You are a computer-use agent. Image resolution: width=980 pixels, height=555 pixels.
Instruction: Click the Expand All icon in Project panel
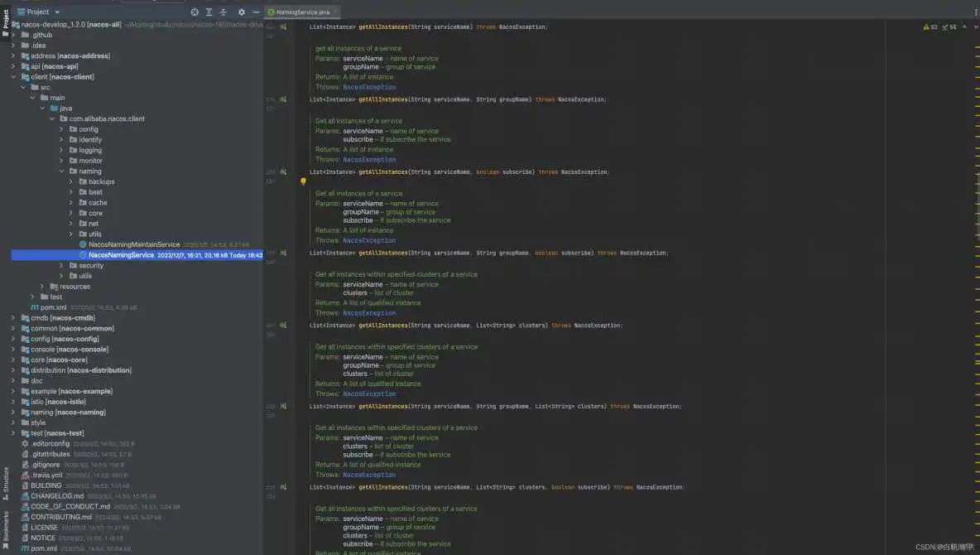point(209,12)
